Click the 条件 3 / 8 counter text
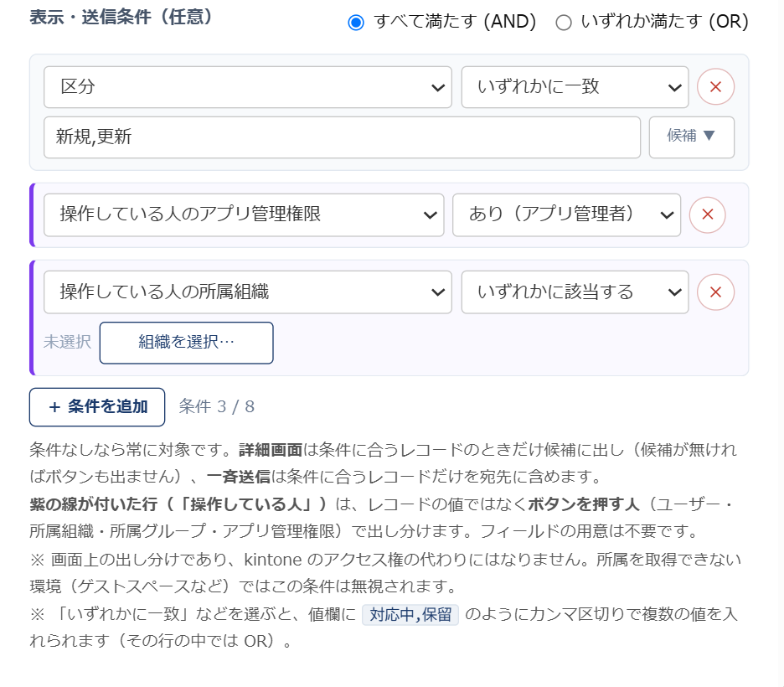The width and height of the screenshot is (784, 687). [x=216, y=406]
